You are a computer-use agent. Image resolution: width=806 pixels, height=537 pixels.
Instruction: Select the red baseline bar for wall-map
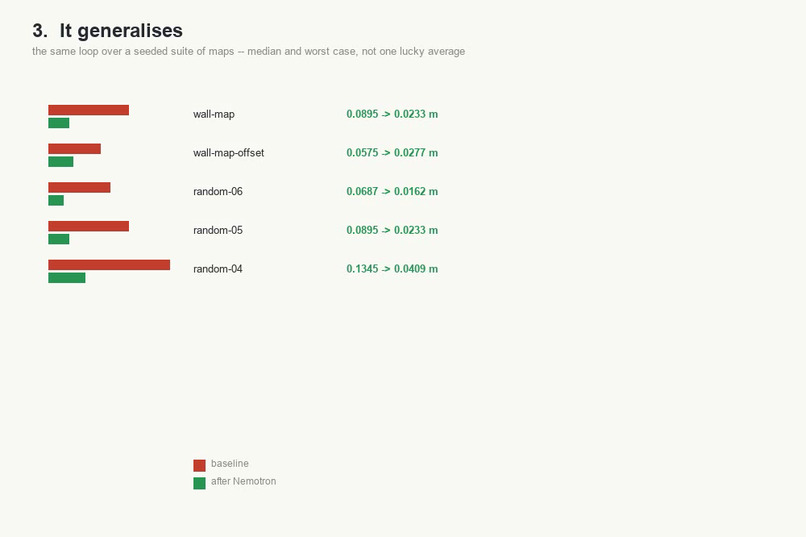pyautogui.click(x=88, y=110)
